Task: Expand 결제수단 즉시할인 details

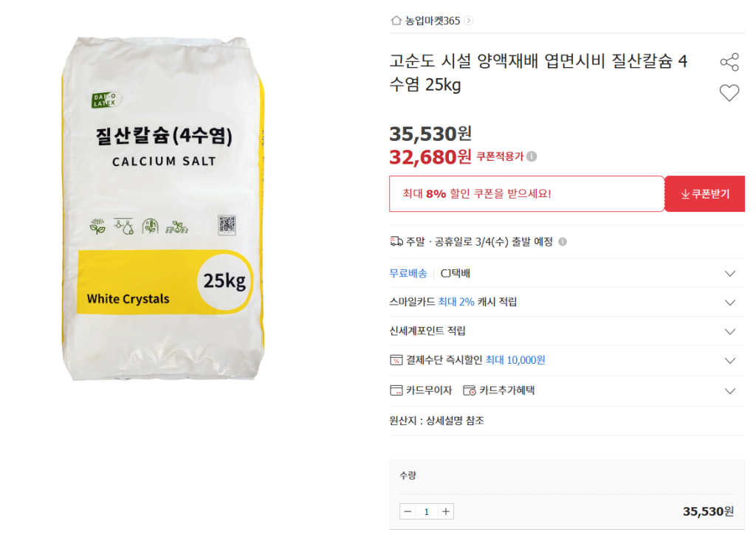Action: tap(730, 361)
